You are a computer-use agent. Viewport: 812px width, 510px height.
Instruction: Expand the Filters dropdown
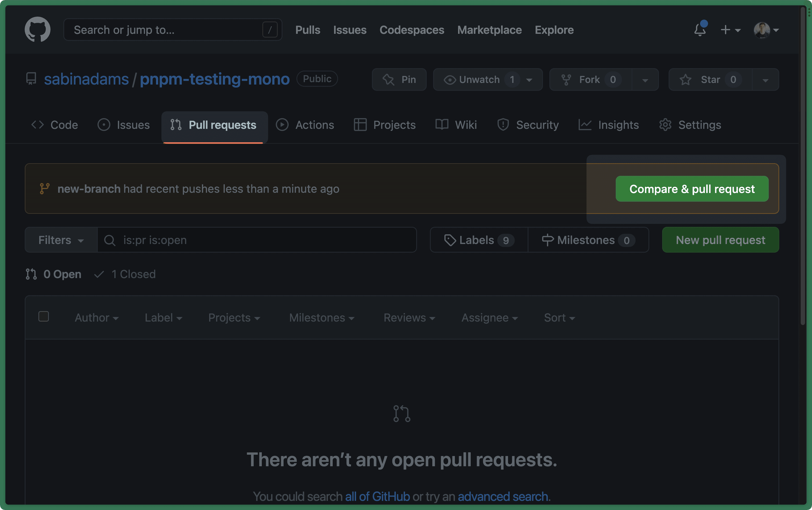[x=60, y=240]
